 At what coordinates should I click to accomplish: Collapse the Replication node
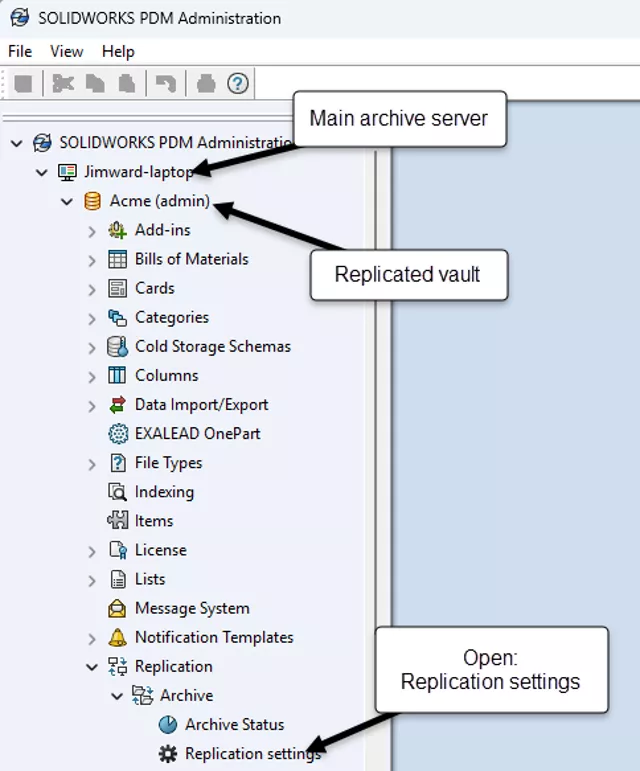click(x=92, y=667)
